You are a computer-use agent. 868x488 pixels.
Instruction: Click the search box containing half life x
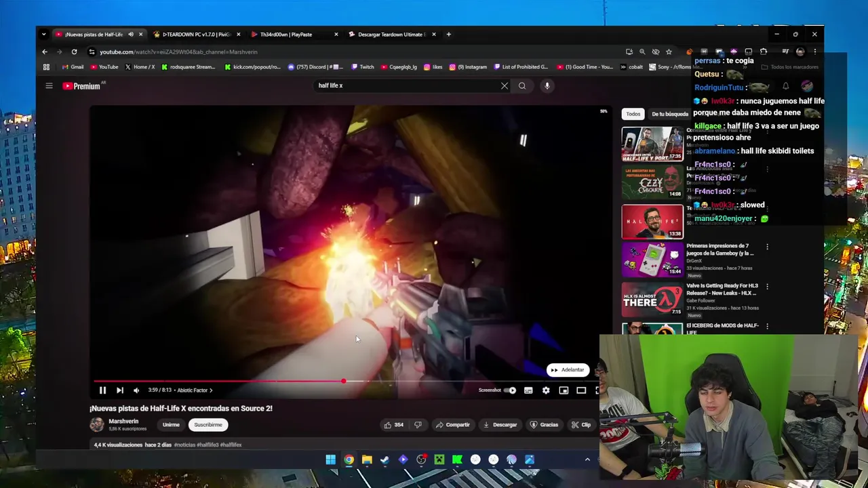click(x=406, y=86)
